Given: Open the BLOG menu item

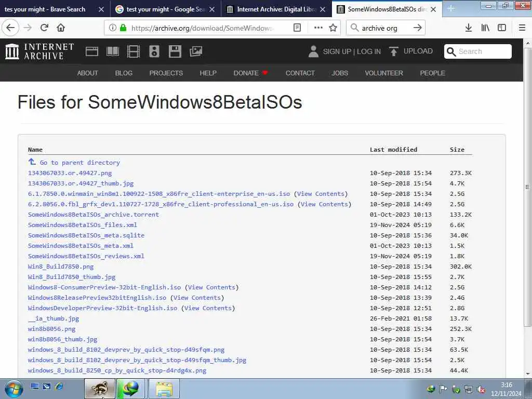Looking at the screenshot, I should (124, 73).
